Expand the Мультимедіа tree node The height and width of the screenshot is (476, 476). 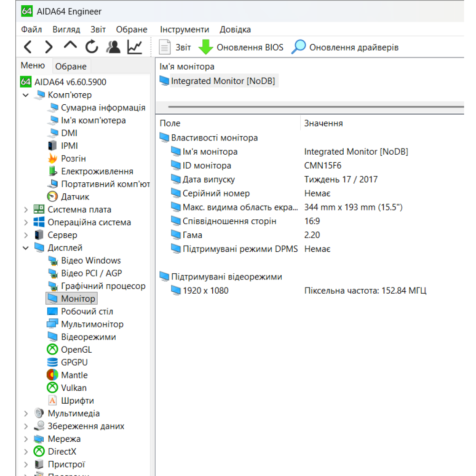pos(26,414)
